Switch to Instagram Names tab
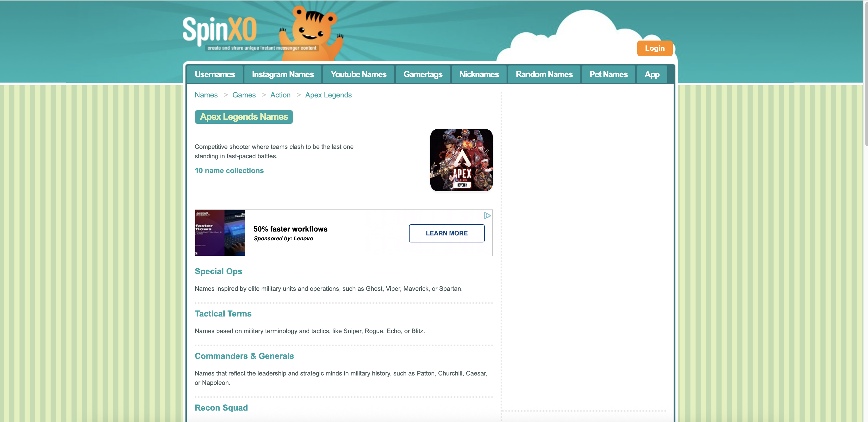This screenshot has width=868, height=422. pos(282,74)
